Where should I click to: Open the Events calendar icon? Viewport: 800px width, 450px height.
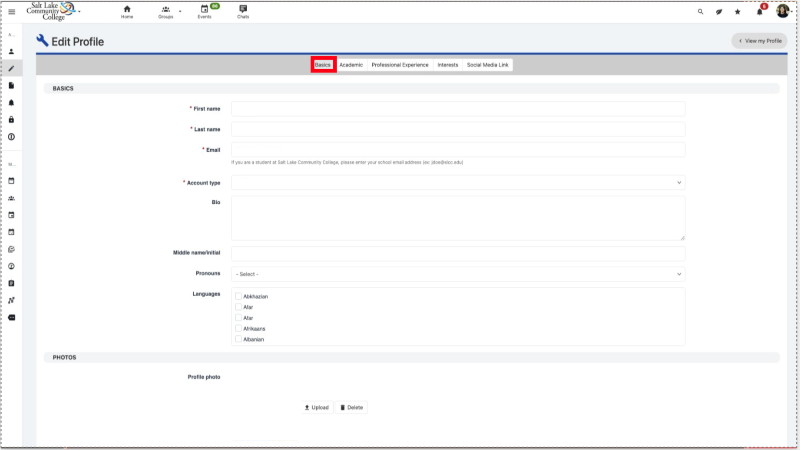click(204, 11)
